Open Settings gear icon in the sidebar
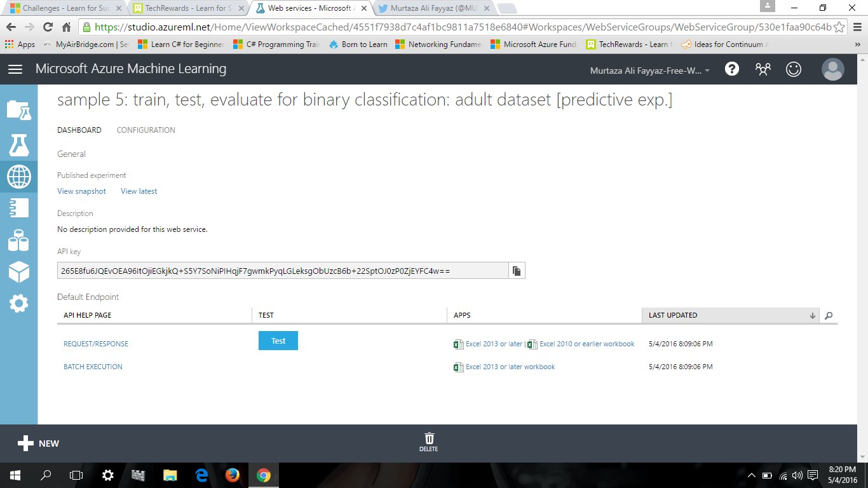The image size is (868, 488). click(x=18, y=304)
